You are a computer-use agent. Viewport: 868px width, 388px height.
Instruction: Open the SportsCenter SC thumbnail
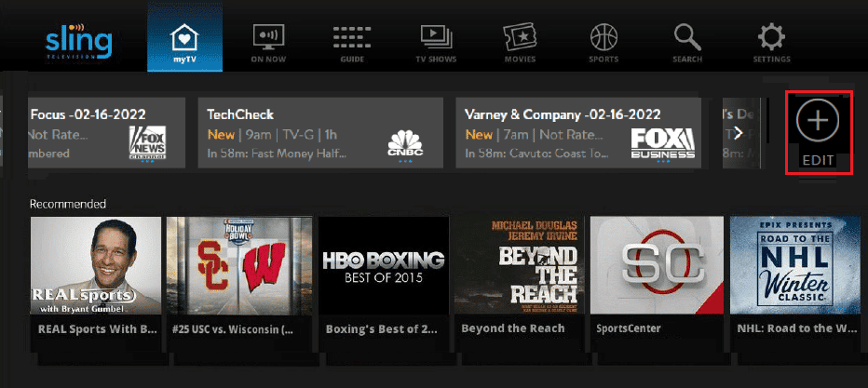click(x=657, y=265)
